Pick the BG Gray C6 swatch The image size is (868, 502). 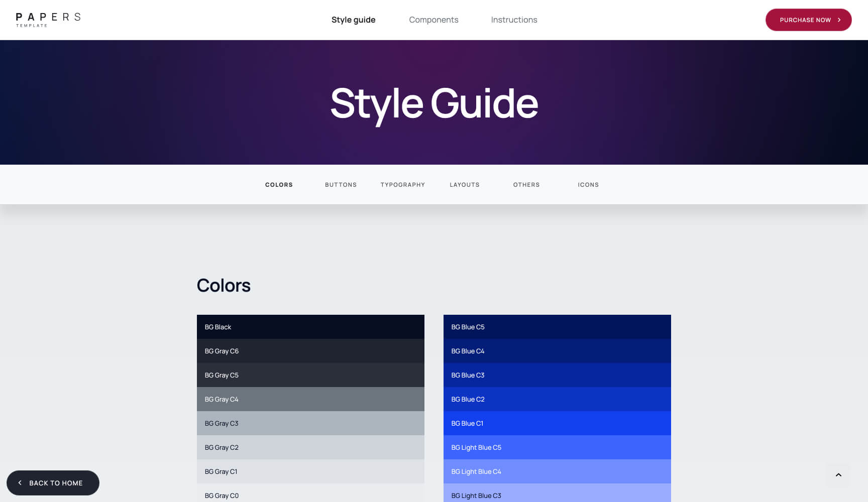310,351
